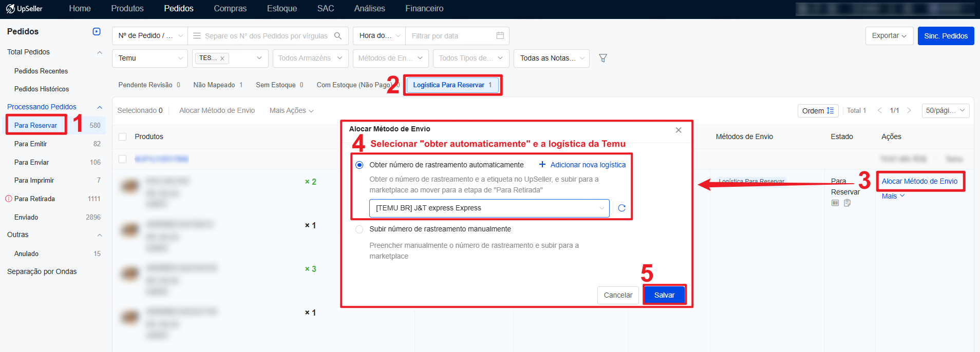Open the Análises menu

pos(369,9)
